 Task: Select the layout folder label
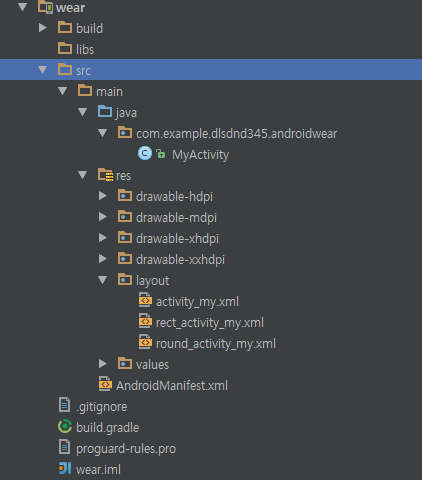(152, 281)
